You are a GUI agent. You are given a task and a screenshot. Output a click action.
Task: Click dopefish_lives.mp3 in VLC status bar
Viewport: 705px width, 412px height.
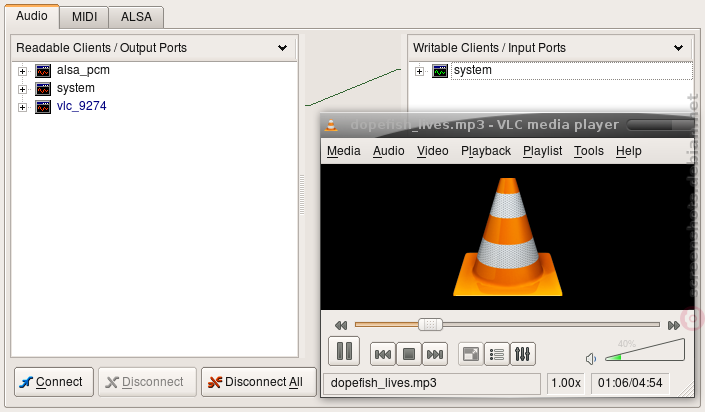432,383
